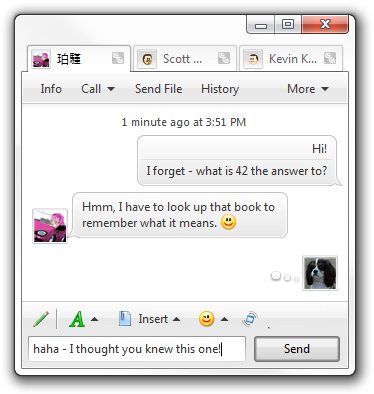Click the smiley emoticon in the reply message

tap(229, 222)
